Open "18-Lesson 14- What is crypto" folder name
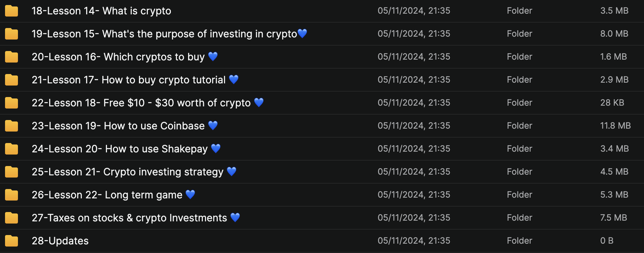The width and height of the screenshot is (644, 253). (x=101, y=11)
